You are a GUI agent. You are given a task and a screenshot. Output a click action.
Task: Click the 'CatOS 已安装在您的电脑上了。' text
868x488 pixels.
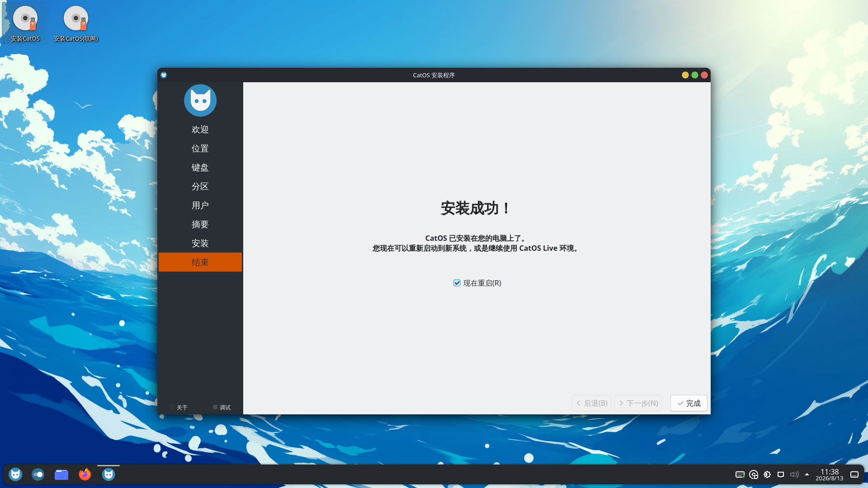(476, 238)
